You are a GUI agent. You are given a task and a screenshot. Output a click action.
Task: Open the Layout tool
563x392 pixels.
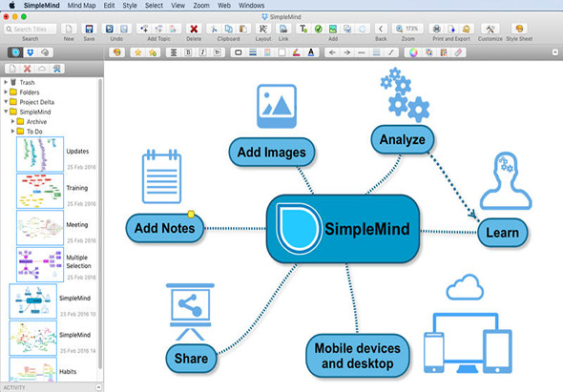(263, 29)
